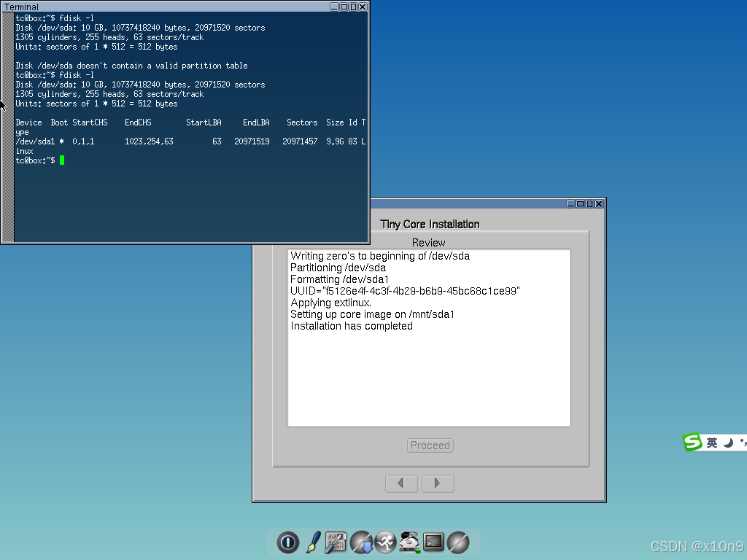The image size is (747, 560).
Task: Click the 'StartLBA' column header
Action: [204, 122]
